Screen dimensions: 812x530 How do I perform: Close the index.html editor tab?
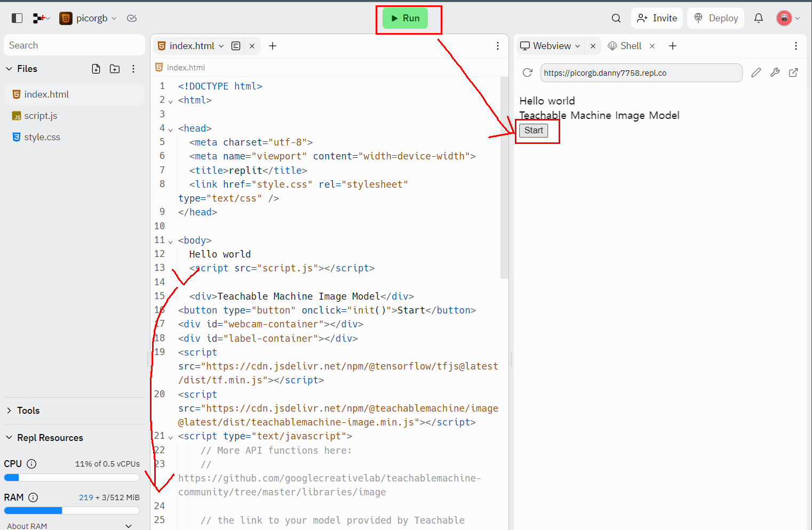[x=252, y=46]
